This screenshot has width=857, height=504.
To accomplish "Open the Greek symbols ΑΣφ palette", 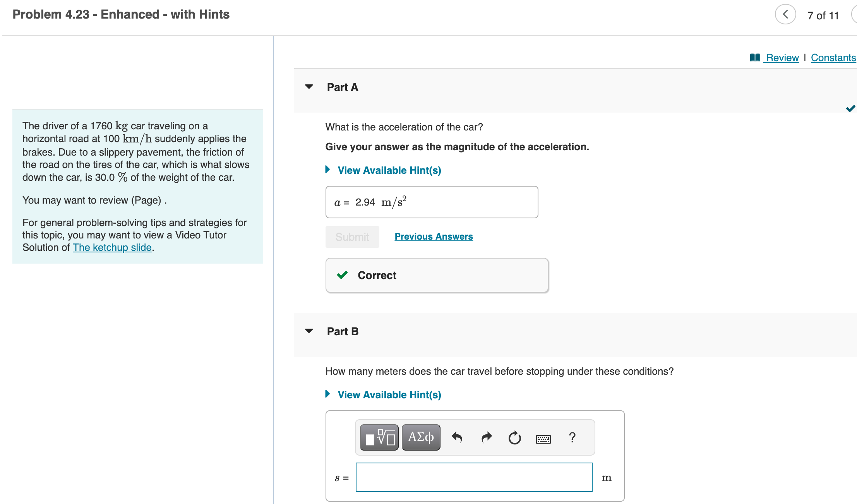I will tap(421, 437).
